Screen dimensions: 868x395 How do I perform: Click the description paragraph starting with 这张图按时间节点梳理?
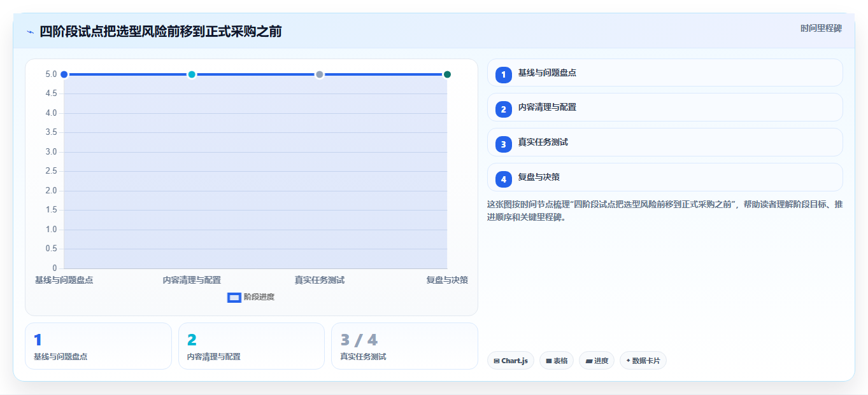point(665,211)
